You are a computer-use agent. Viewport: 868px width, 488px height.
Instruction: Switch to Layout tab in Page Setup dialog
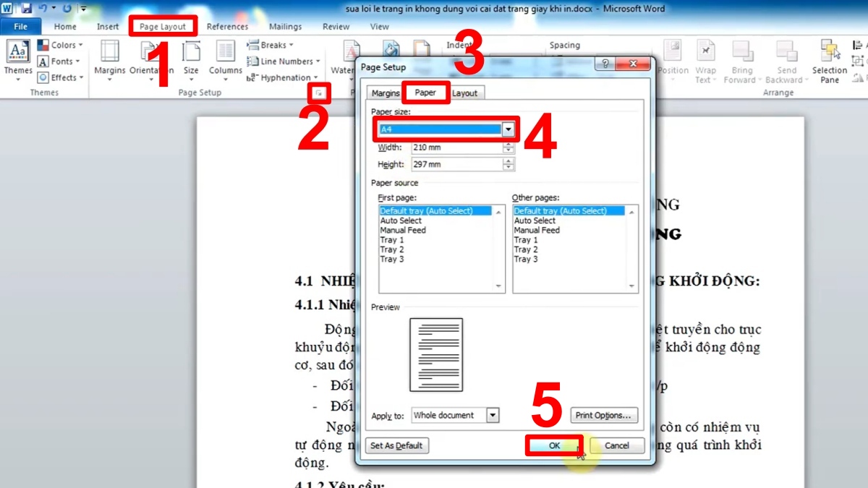(x=464, y=93)
